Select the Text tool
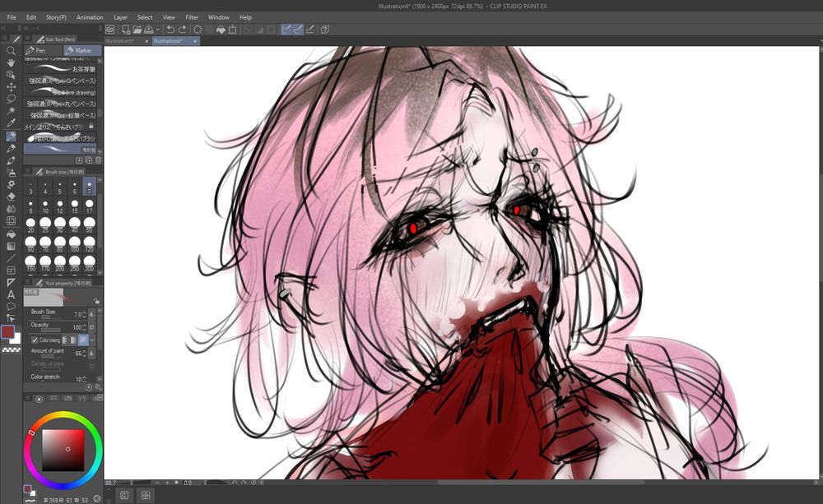Screen dimensions: 823x504 11,294
